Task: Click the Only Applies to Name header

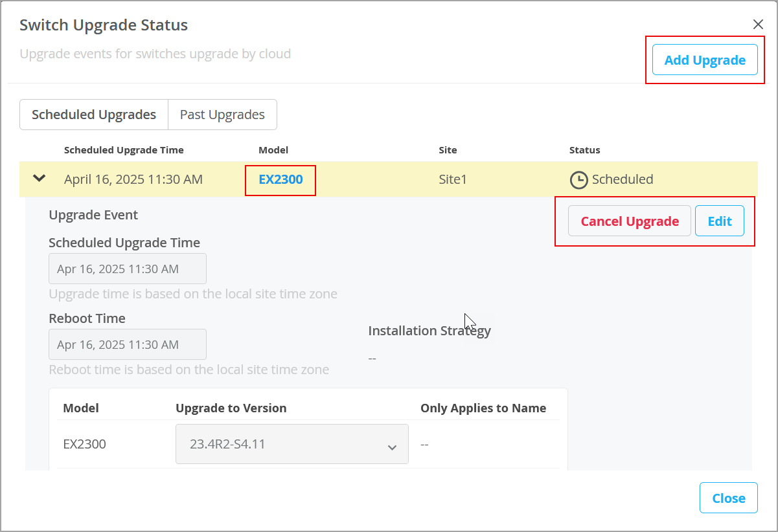Action: (483, 408)
